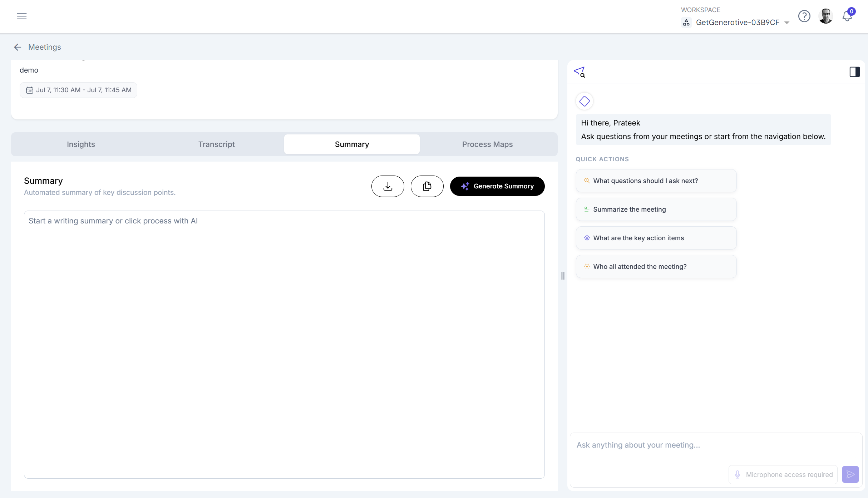
Task: Click the user profile avatar
Action: pos(825,16)
